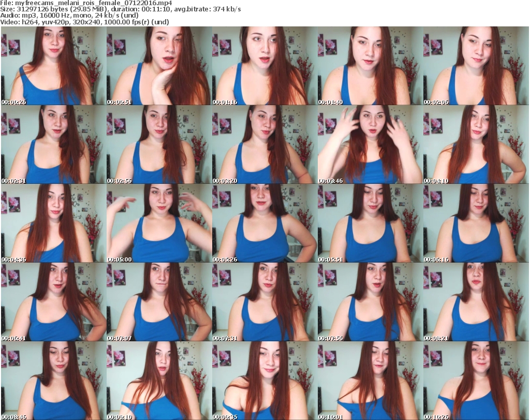This screenshot has height=420, width=530.
Task: Choose the frame marked 00:04:10
Action: (476, 144)
